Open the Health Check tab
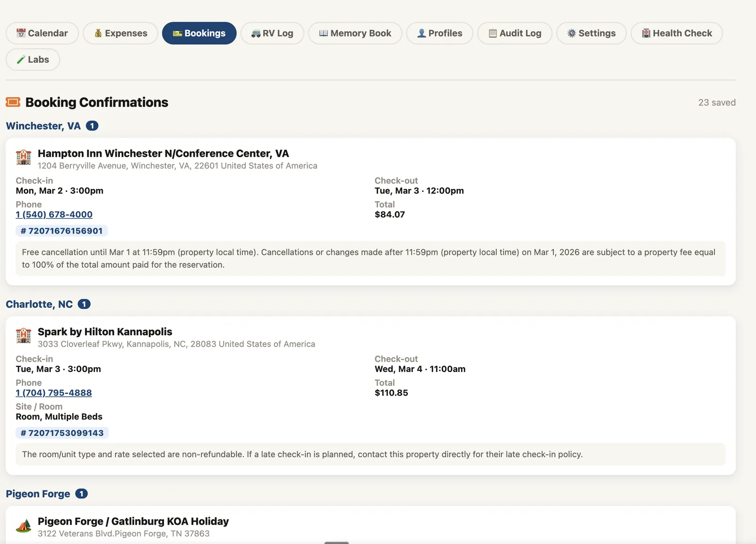 tap(677, 33)
